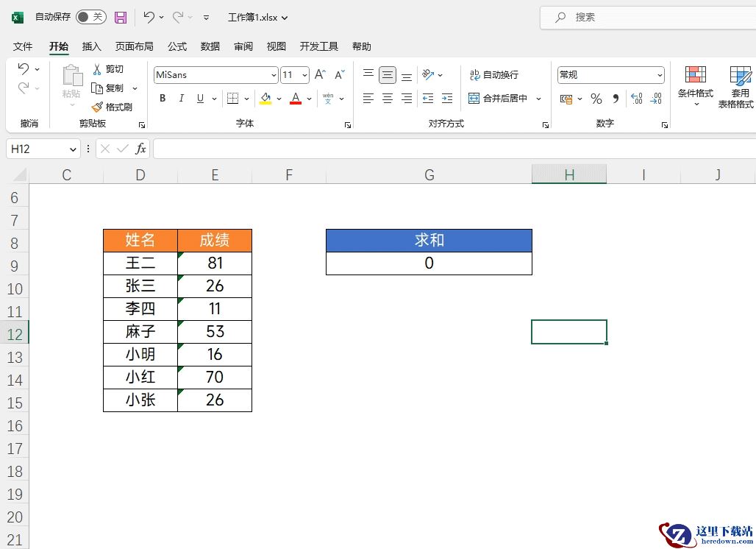Open the number format dropdown 常规
Viewport: 756px width, 549px height.
click(660, 75)
